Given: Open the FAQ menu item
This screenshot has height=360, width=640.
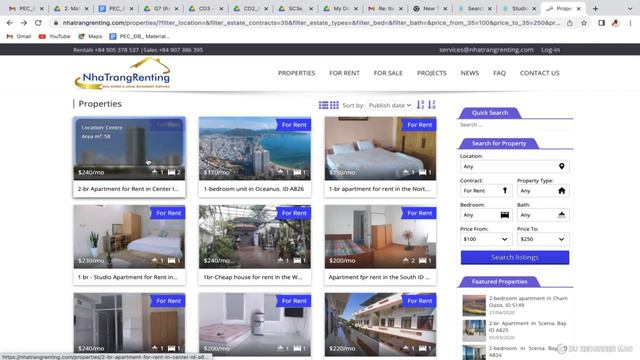Looking at the screenshot, I should tap(499, 73).
